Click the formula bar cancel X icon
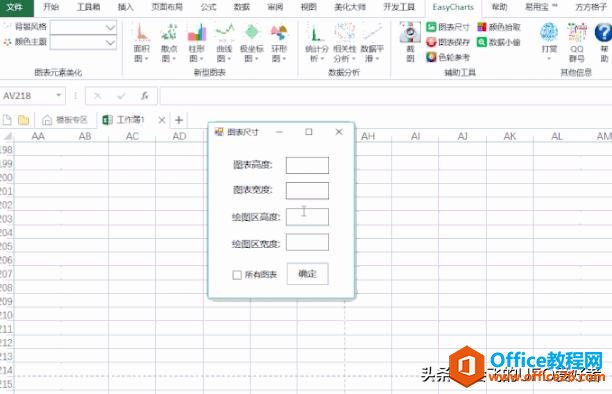This screenshot has width=612, height=394. (x=98, y=96)
